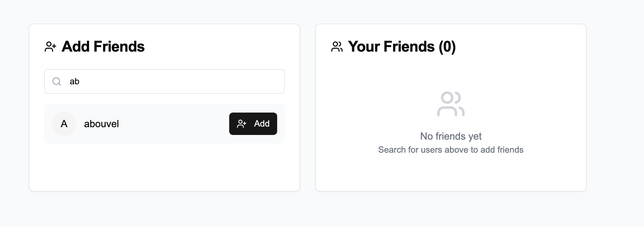Select the round "A" avatar for abouvel
Image resolution: width=644 pixels, height=227 pixels.
click(64, 124)
